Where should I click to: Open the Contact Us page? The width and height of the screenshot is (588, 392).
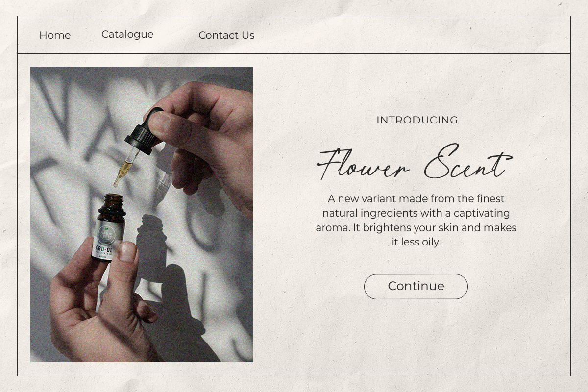(226, 35)
